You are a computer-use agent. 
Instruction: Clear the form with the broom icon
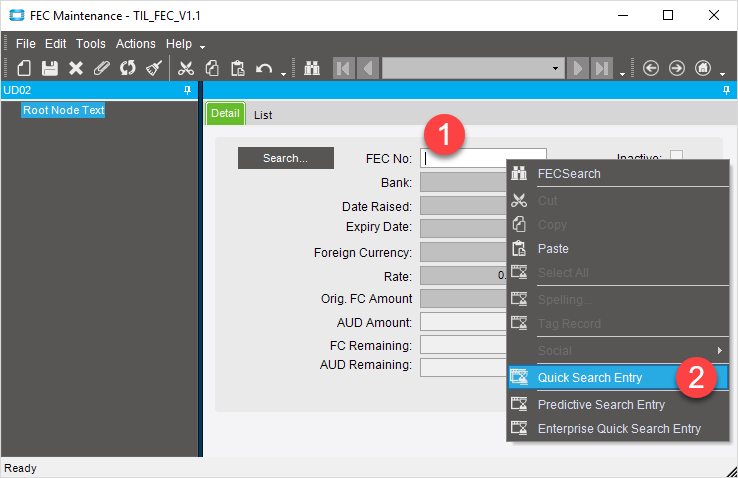(154, 68)
